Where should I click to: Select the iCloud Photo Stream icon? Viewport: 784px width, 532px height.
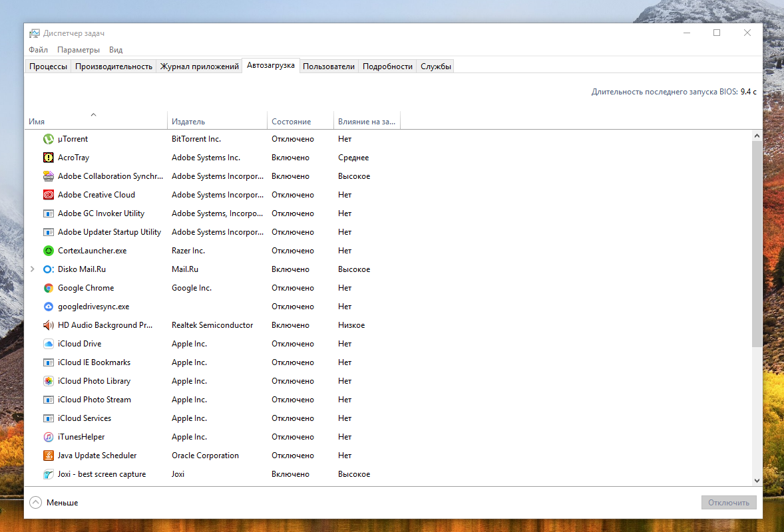pyautogui.click(x=48, y=400)
